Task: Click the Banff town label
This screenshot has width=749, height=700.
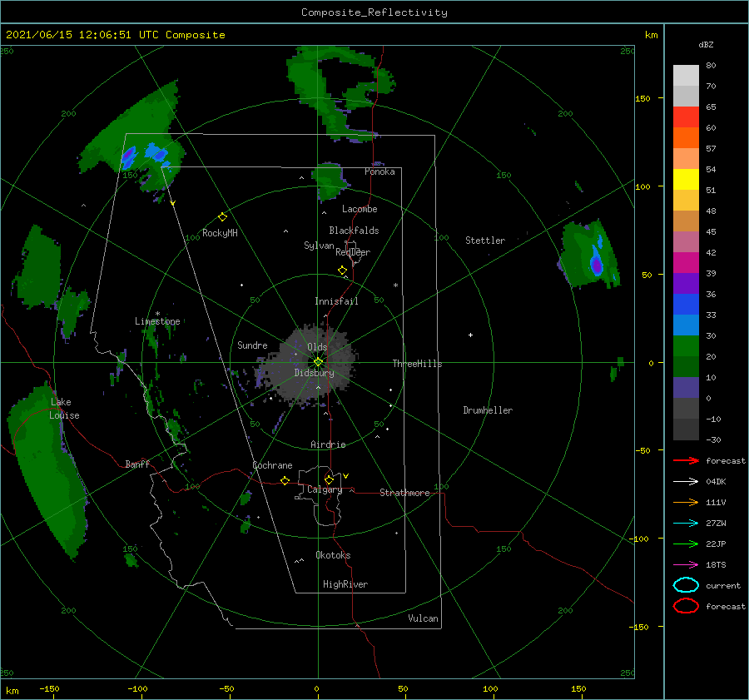Action: point(137,464)
